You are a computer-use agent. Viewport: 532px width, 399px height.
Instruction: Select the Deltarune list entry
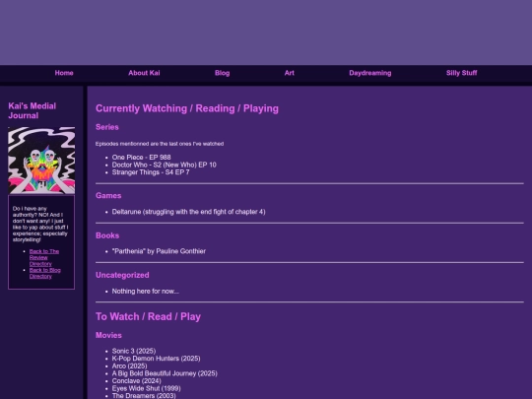click(x=188, y=212)
